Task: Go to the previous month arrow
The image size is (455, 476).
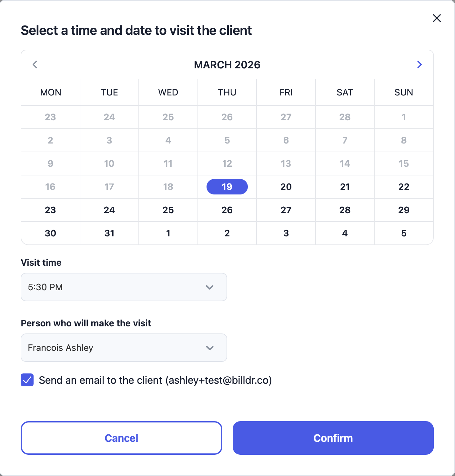Action: click(x=35, y=64)
